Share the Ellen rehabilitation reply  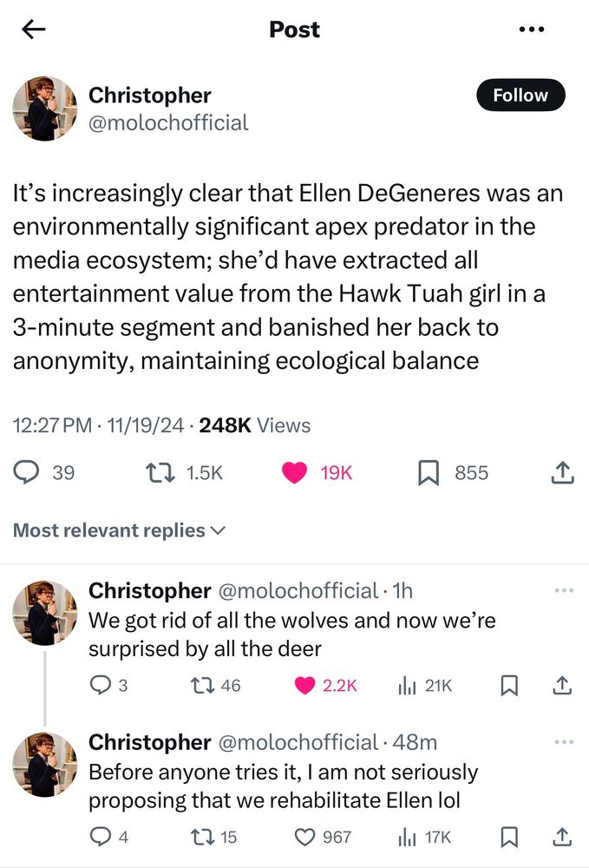(560, 836)
